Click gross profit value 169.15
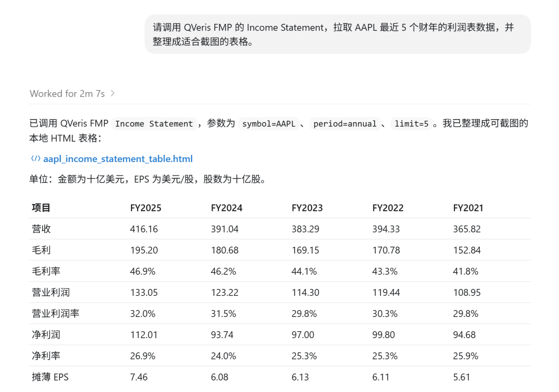 tap(305, 250)
